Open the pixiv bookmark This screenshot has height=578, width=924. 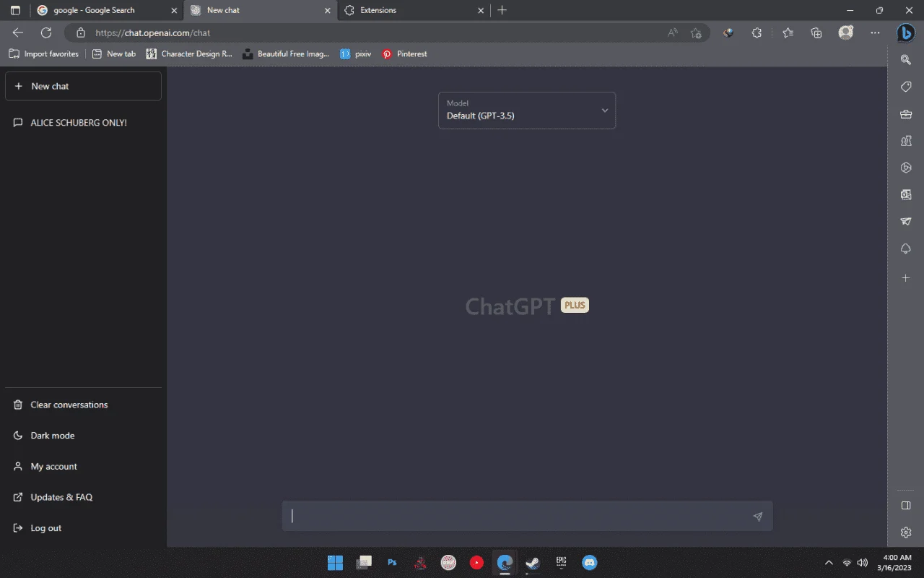pyautogui.click(x=356, y=54)
